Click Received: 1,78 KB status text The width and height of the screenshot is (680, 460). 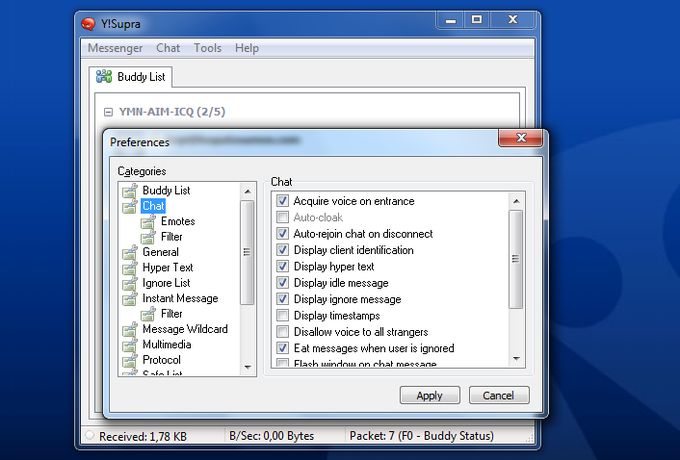[x=143, y=436]
